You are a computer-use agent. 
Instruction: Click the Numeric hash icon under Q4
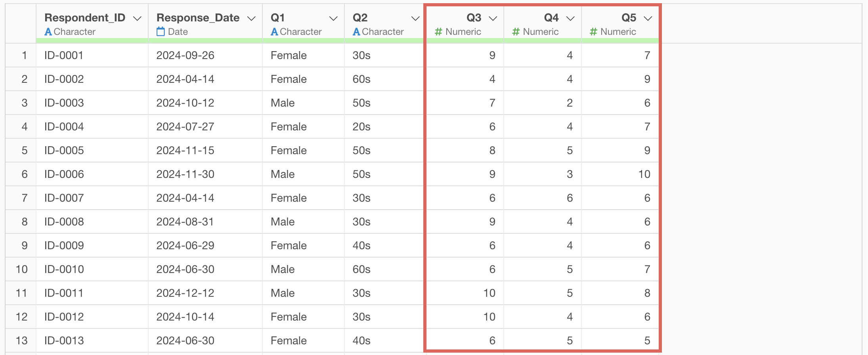[516, 32]
